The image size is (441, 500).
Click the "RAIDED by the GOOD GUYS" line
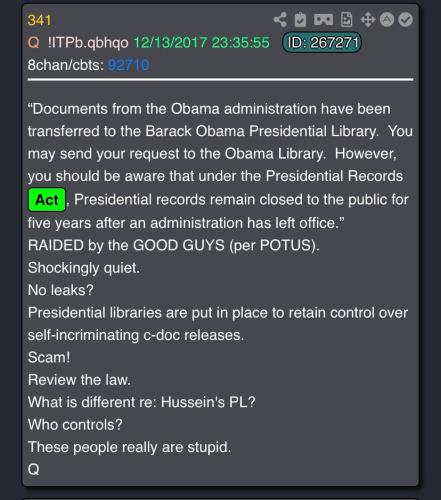point(174,246)
